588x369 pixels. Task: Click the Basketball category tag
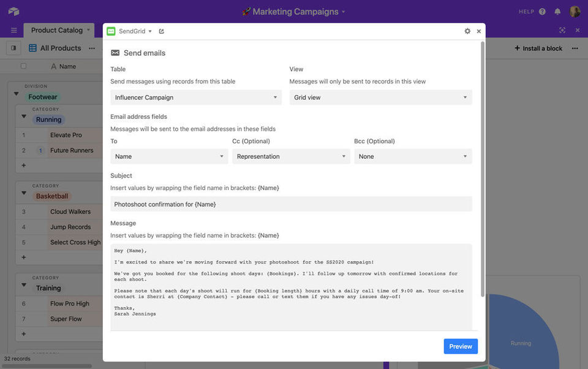[x=52, y=196]
